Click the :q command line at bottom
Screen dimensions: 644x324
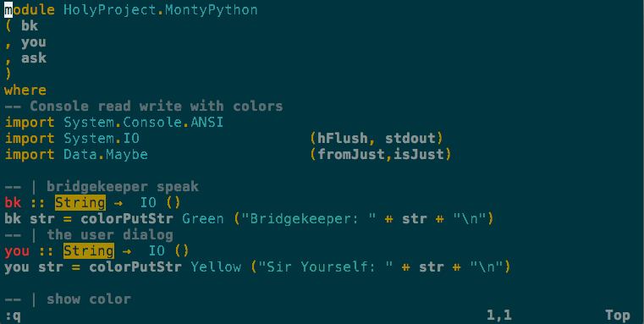(x=13, y=316)
